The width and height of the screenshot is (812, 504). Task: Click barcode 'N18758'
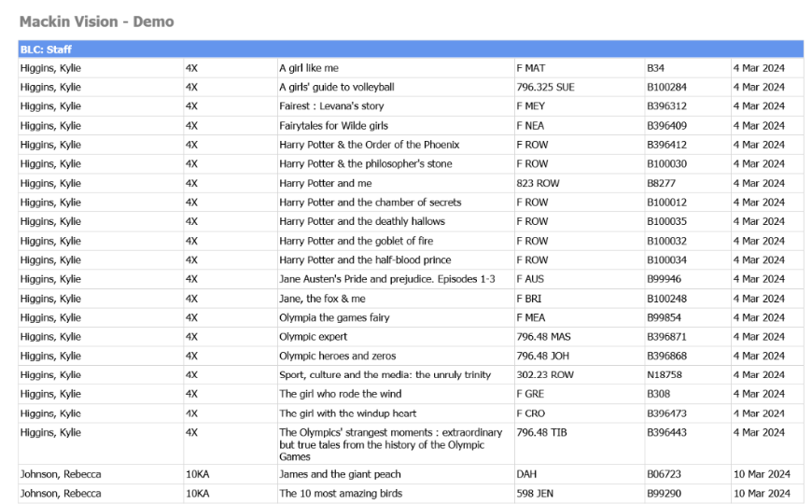[x=665, y=375]
